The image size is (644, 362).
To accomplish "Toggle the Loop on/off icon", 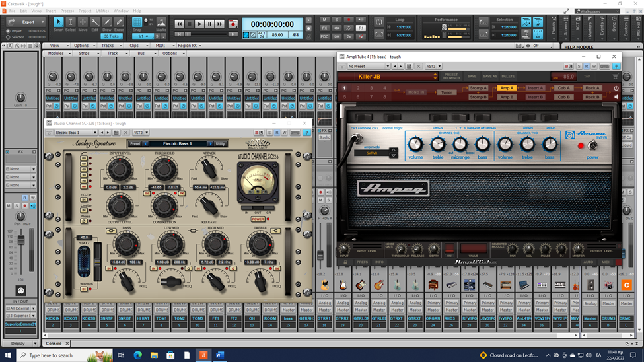I will point(378,22).
